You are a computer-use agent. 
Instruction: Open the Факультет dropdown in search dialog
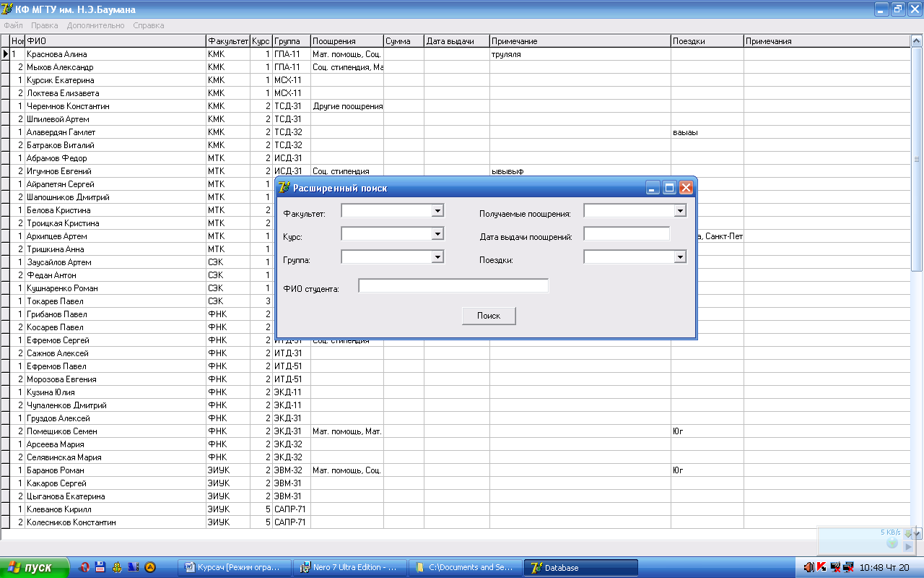pyautogui.click(x=437, y=211)
